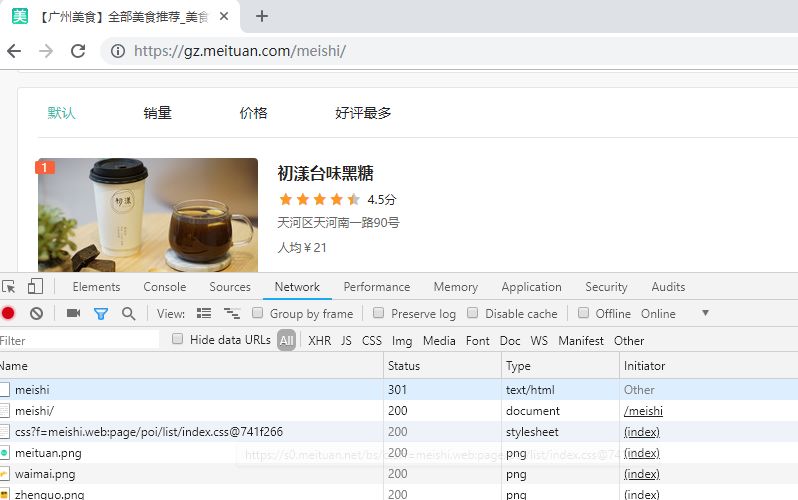Filter requests by Manifest
The image size is (798, 500).
pos(581,341)
